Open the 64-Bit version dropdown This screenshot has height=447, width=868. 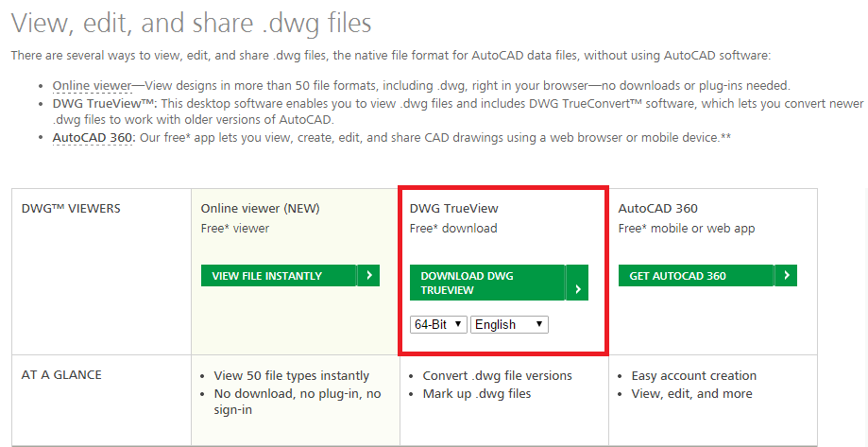(438, 324)
